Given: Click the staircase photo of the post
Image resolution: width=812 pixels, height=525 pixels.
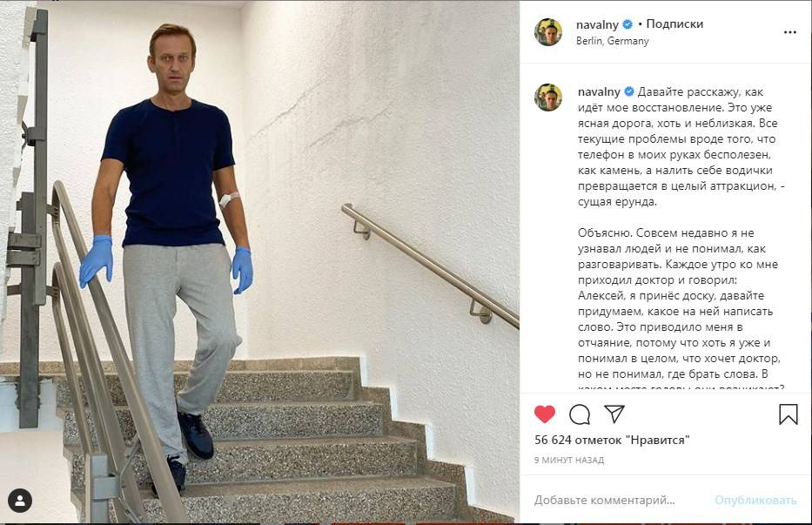Looking at the screenshot, I should pos(259,262).
